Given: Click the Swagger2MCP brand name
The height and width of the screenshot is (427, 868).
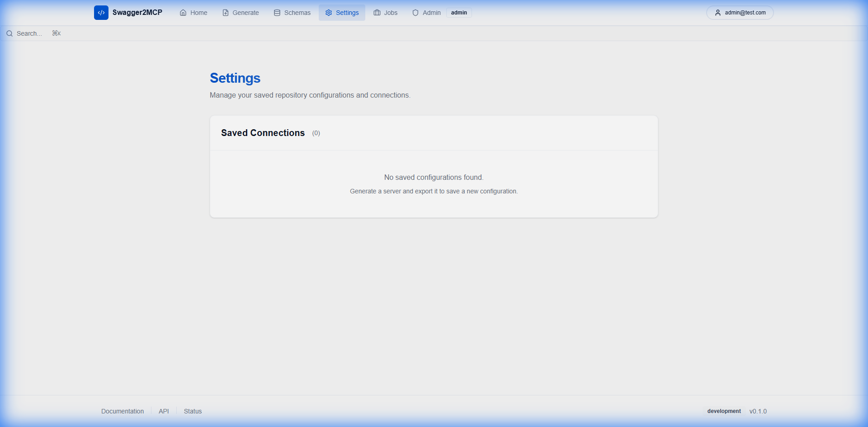Looking at the screenshot, I should 137,13.
